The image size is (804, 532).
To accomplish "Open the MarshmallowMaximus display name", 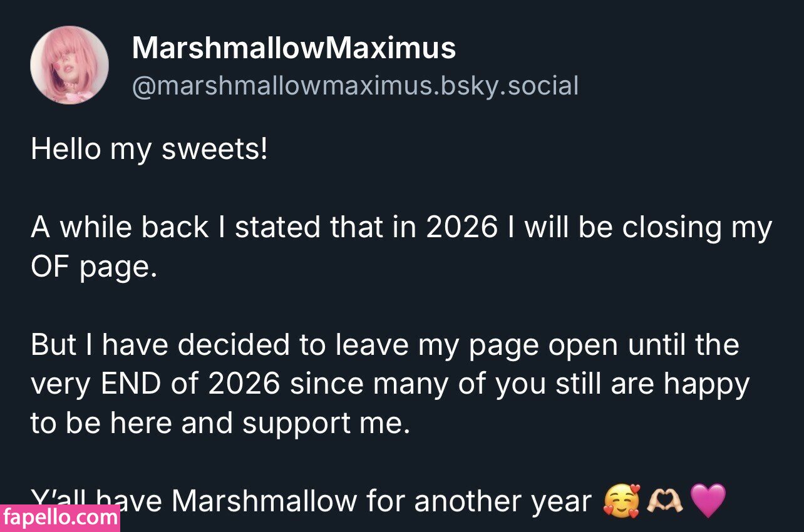I will (294, 48).
